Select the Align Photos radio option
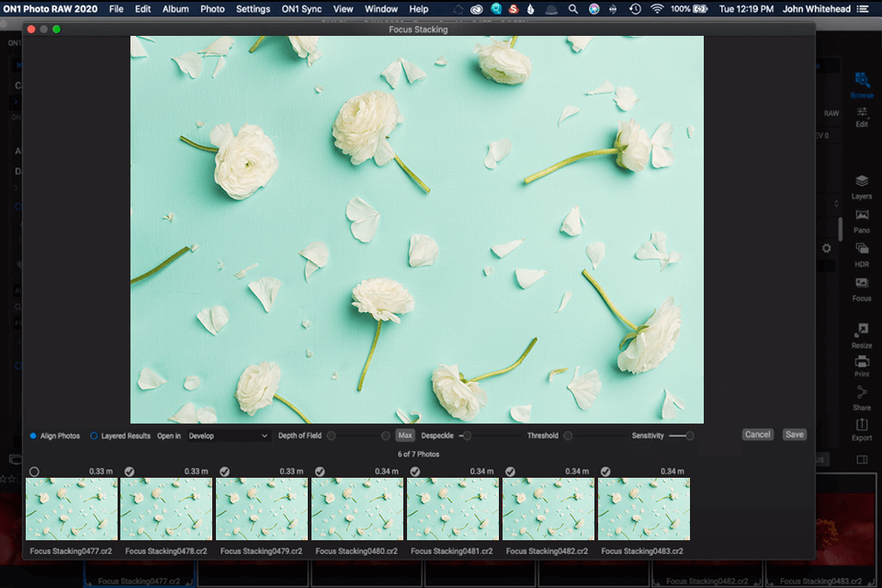 click(x=34, y=435)
